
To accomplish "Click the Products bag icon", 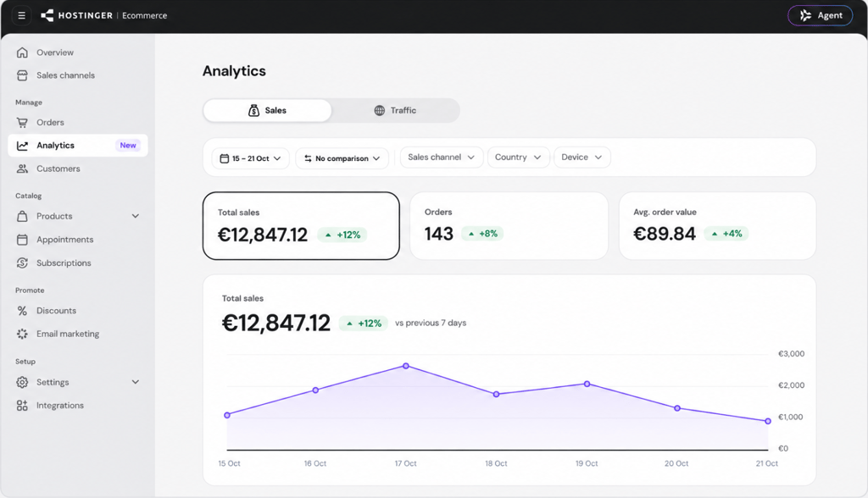I will tap(22, 216).
